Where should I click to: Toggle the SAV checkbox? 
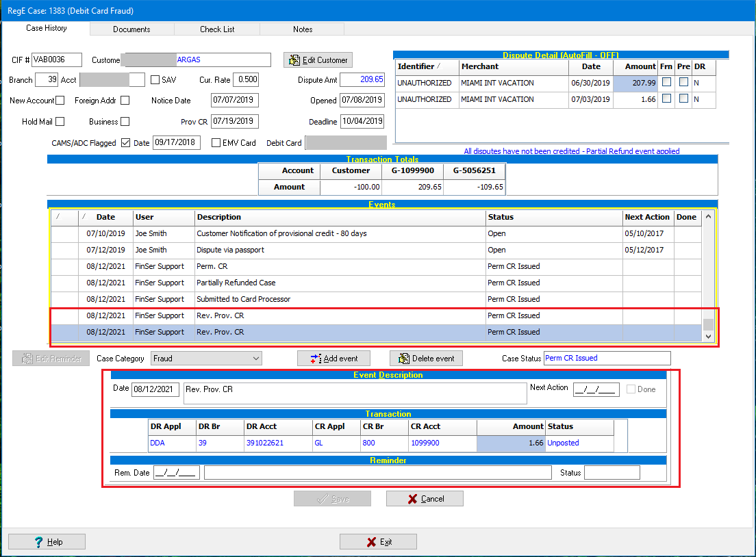click(155, 80)
